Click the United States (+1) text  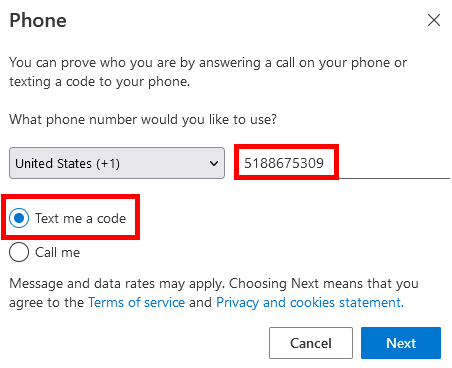(67, 163)
